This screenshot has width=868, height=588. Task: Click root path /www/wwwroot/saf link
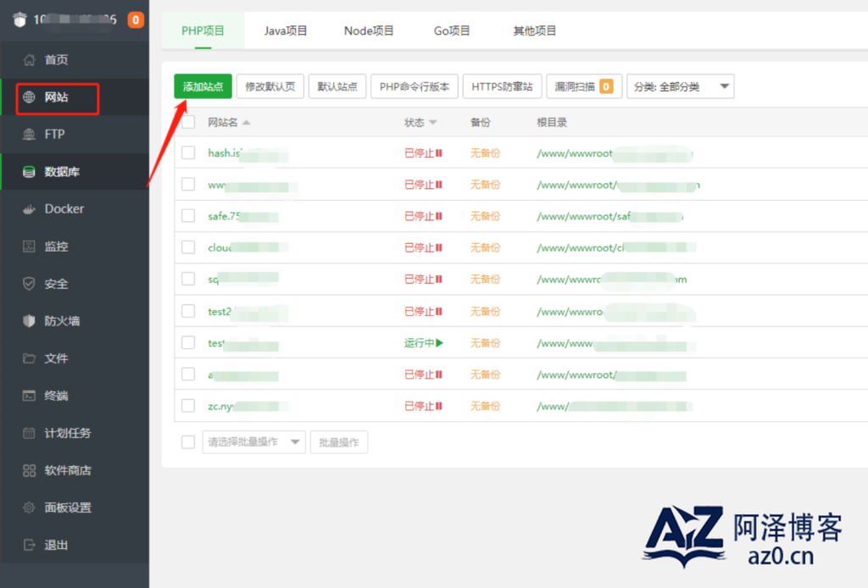(x=609, y=216)
